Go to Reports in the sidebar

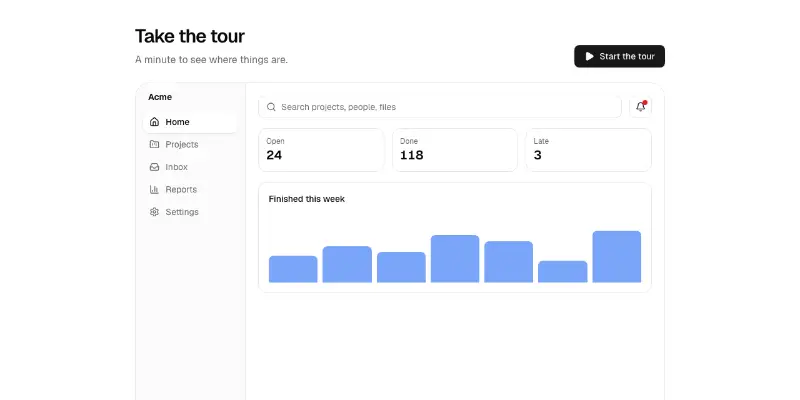[x=190, y=189]
